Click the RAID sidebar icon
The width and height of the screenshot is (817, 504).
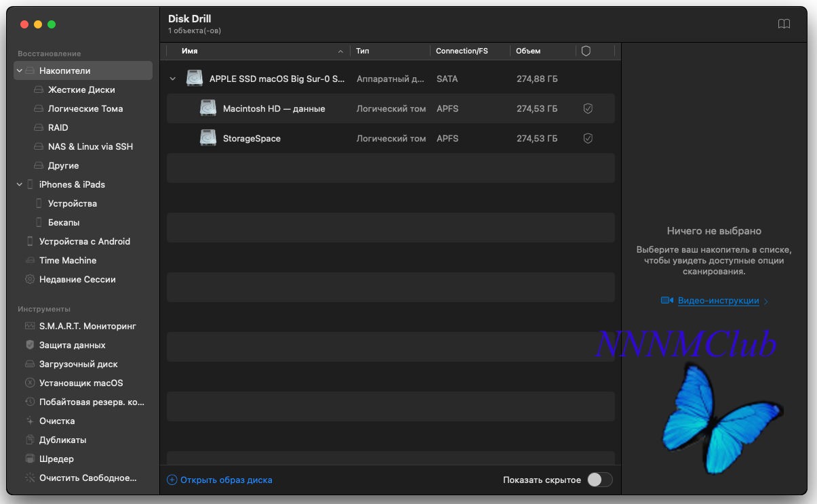39,127
